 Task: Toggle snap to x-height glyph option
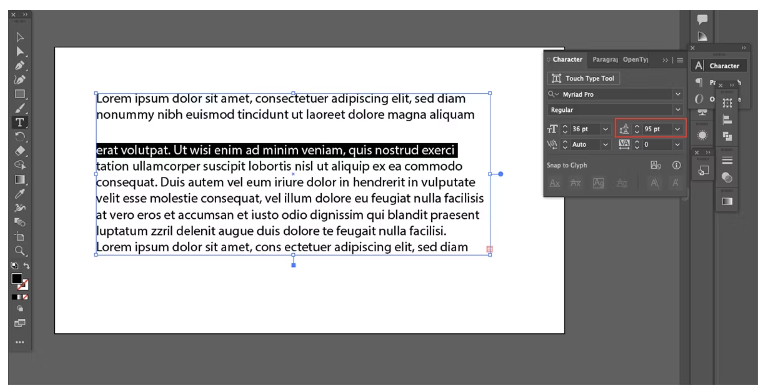pyautogui.click(x=576, y=183)
